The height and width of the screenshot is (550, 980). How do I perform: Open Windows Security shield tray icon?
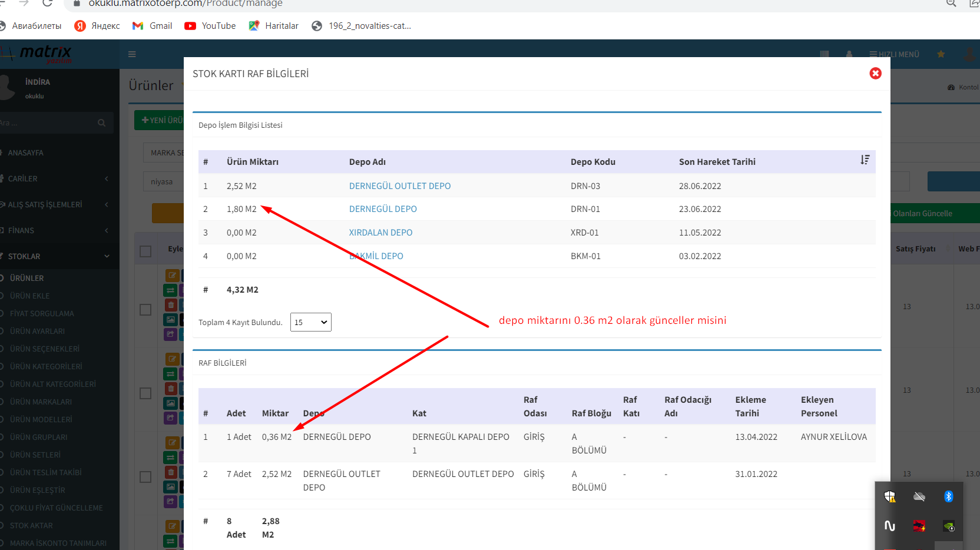coord(890,496)
